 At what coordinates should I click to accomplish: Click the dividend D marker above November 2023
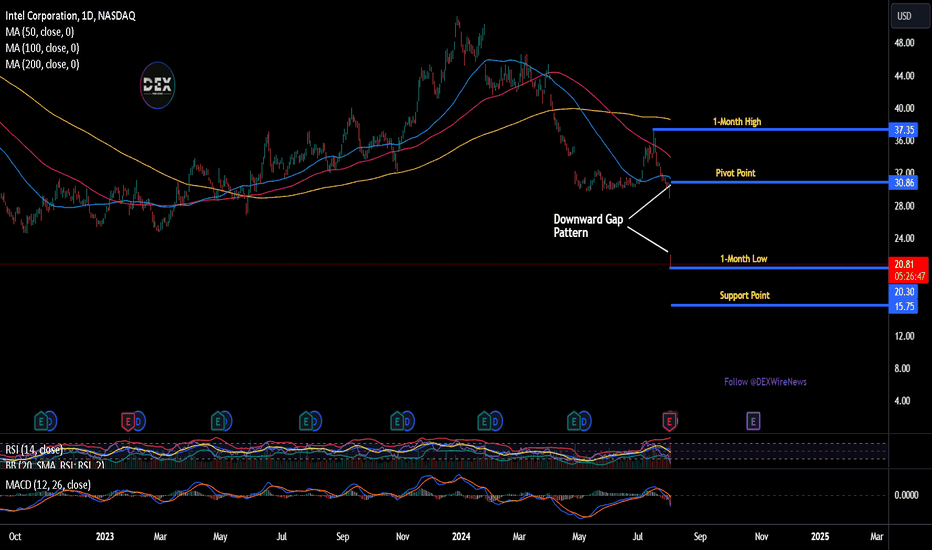[x=407, y=422]
